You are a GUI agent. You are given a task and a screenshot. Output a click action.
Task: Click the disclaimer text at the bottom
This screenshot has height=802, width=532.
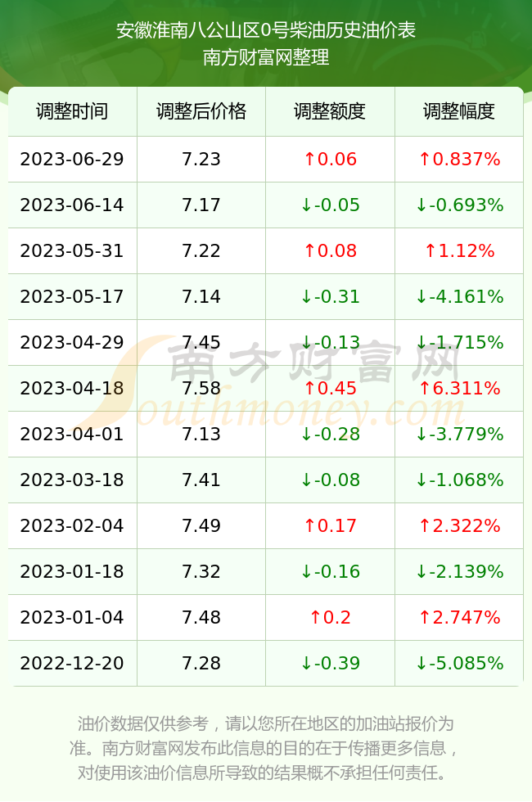265,748
